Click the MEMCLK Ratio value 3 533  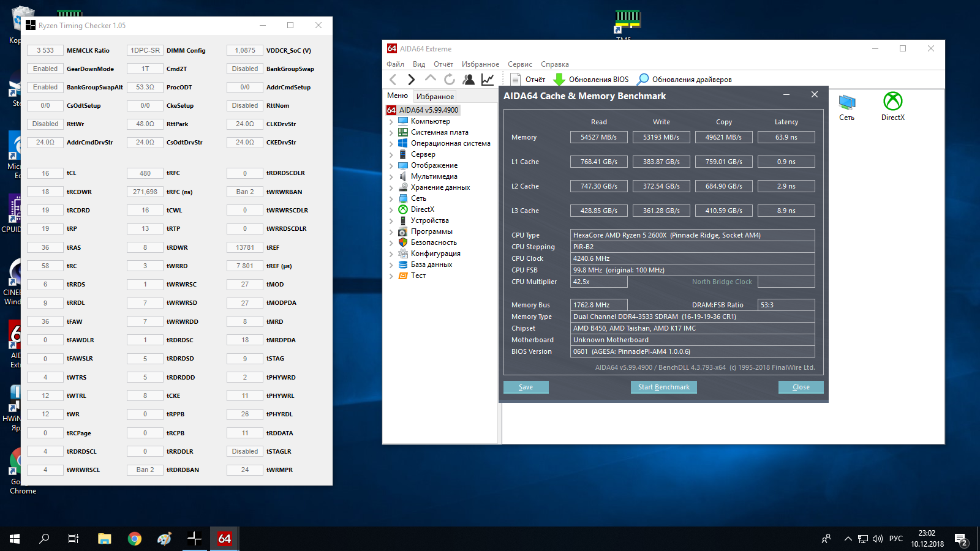click(45, 50)
